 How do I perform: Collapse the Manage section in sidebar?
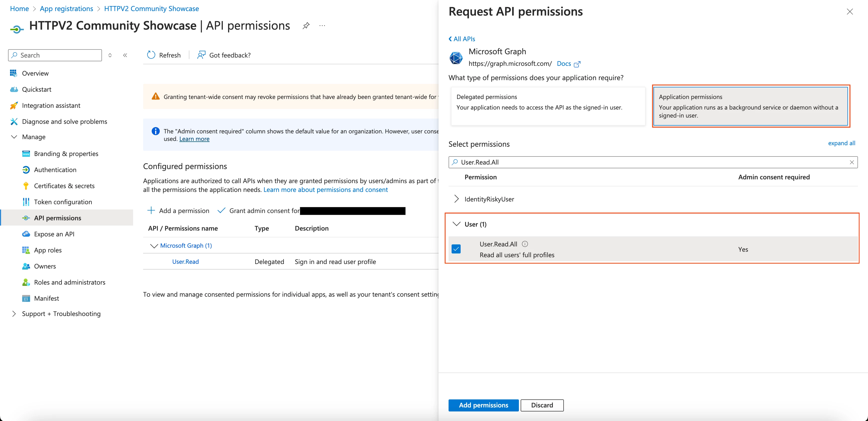point(14,137)
